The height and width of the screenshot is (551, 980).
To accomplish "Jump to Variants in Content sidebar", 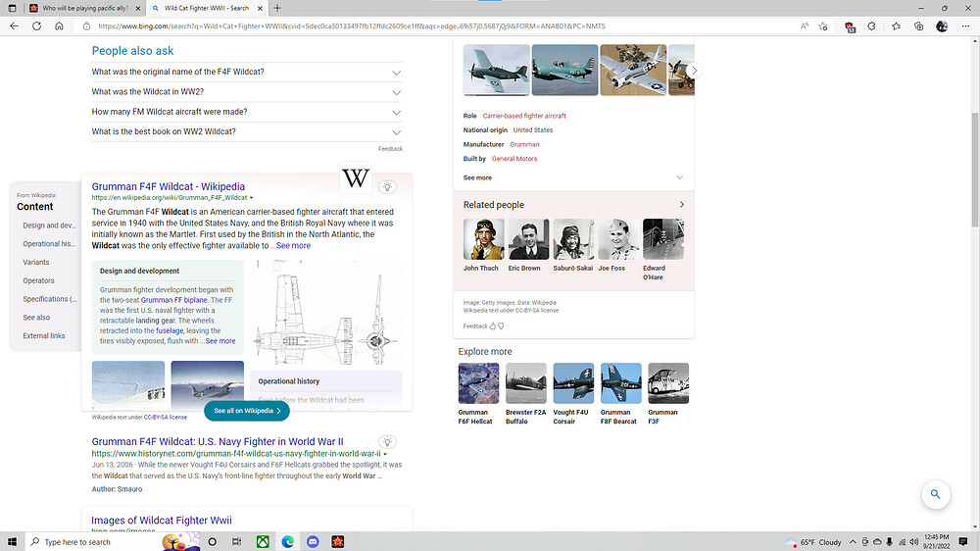I will click(x=35, y=263).
